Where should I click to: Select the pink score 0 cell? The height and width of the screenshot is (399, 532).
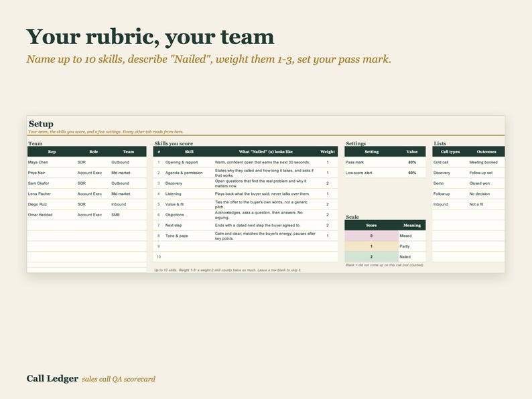[x=371, y=236]
